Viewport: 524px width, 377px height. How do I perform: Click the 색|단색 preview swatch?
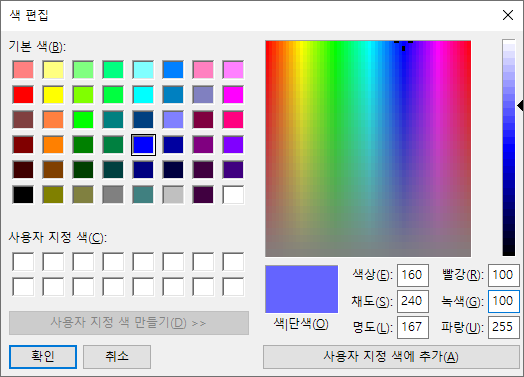[x=301, y=289]
